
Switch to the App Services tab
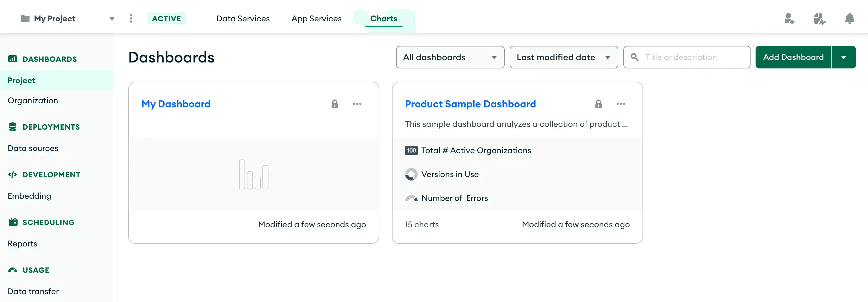point(317,19)
